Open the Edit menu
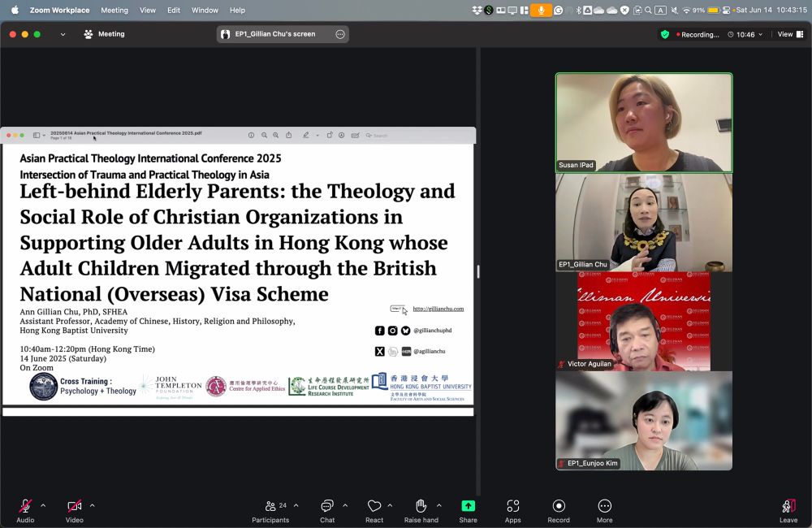This screenshot has height=528, width=812. (174, 10)
